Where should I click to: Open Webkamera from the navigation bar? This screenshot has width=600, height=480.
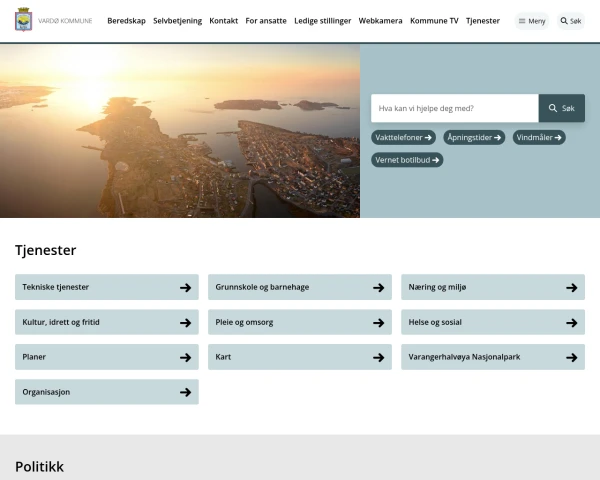coord(380,21)
